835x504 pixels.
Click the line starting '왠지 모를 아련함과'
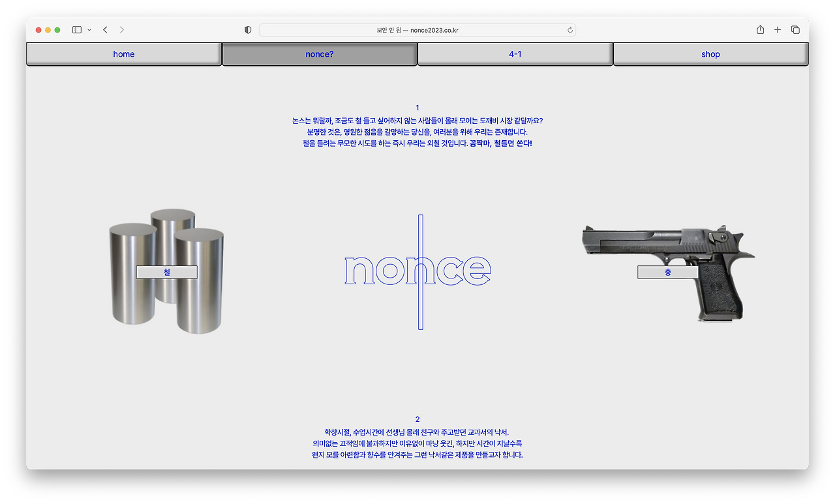[x=417, y=455]
